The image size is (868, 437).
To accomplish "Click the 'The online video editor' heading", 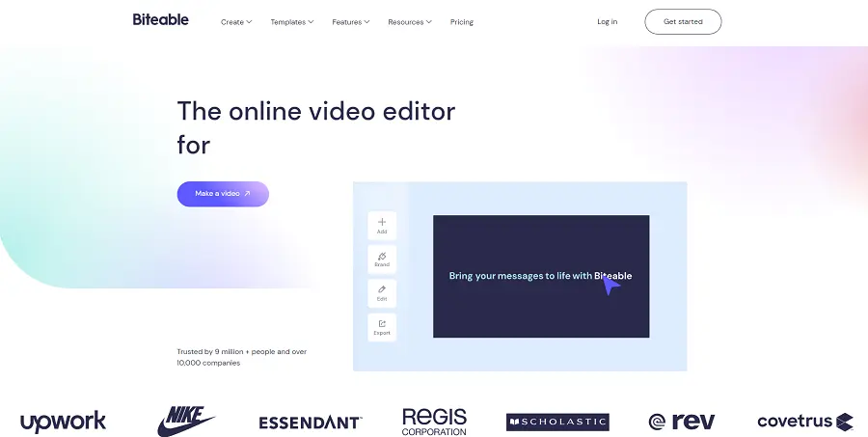I will (x=316, y=127).
